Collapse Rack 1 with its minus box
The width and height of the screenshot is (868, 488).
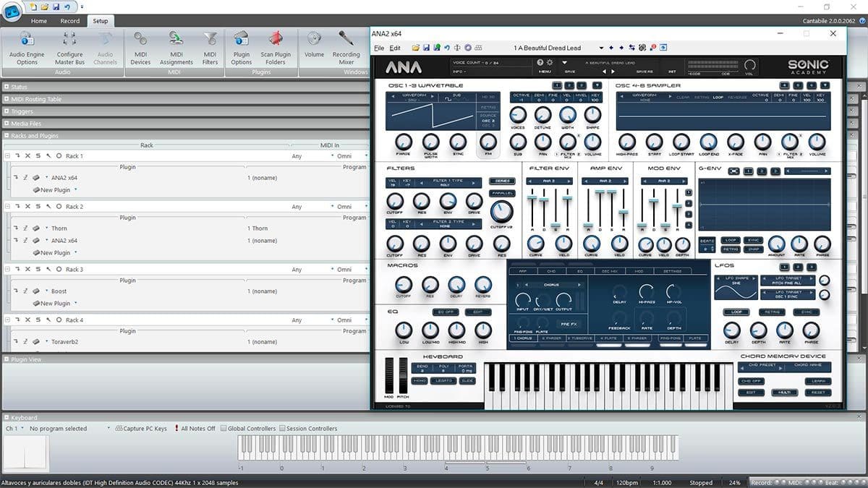click(8, 156)
